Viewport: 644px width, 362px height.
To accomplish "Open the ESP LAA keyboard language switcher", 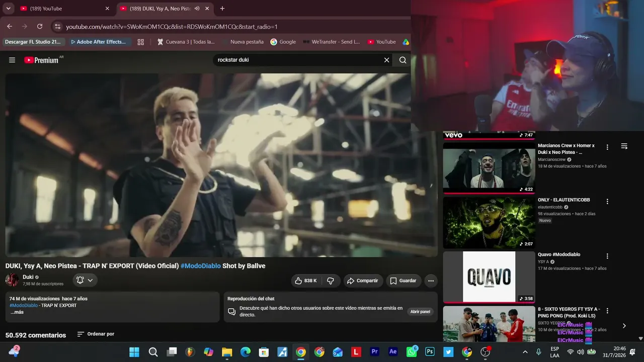I will [x=554, y=352].
